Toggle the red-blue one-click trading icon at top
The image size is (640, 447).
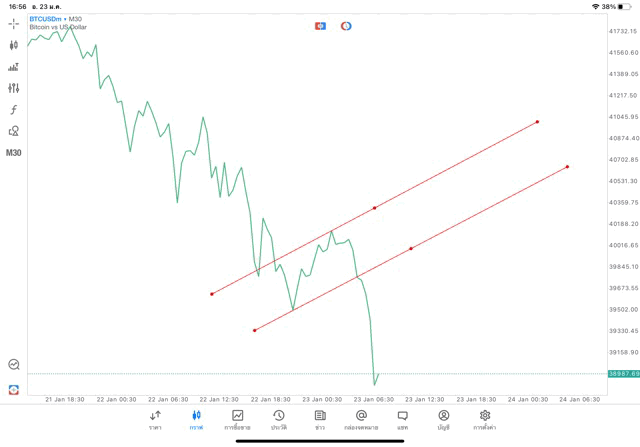(320, 25)
